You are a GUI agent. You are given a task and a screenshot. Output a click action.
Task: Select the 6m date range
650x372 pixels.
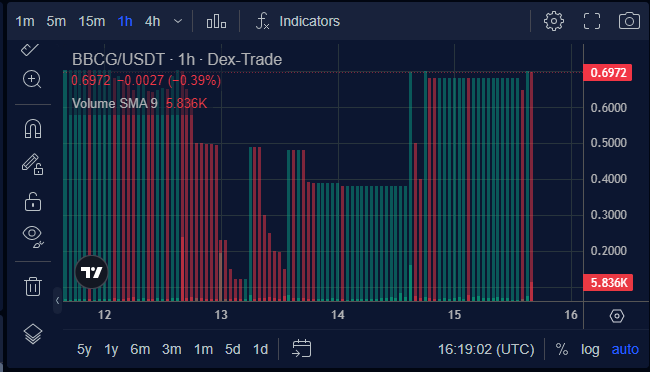(x=140, y=350)
